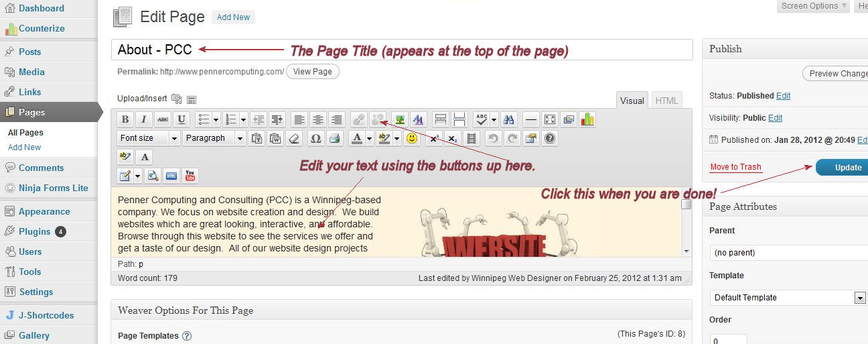
Task: Edit the Visibility setting
Action: coord(776,118)
